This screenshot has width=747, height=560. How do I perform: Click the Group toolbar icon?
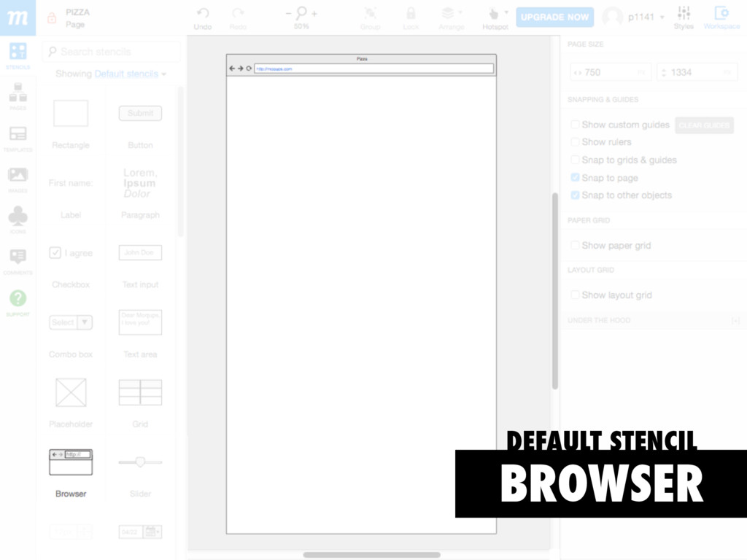[x=370, y=18]
